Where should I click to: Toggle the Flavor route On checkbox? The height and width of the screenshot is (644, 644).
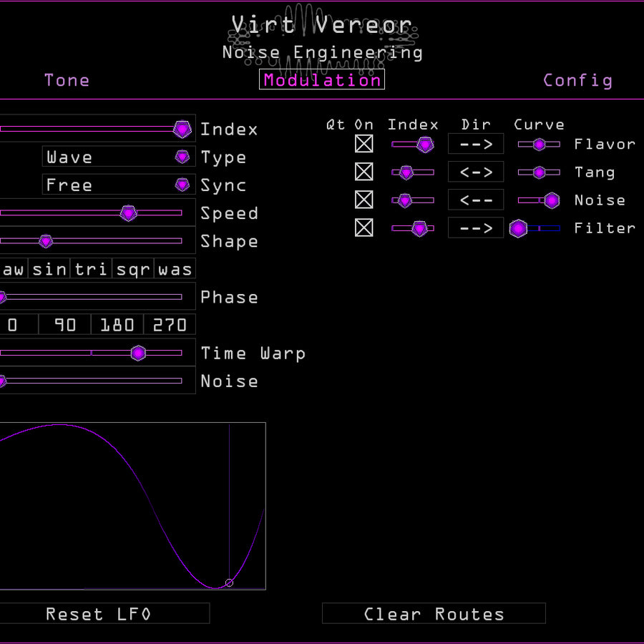pos(364,145)
